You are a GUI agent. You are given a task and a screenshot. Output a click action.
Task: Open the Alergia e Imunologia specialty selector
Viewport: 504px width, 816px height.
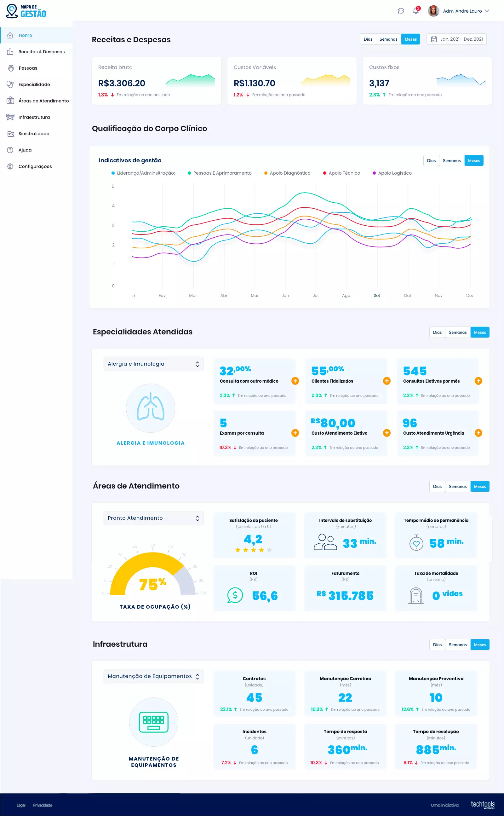point(153,363)
